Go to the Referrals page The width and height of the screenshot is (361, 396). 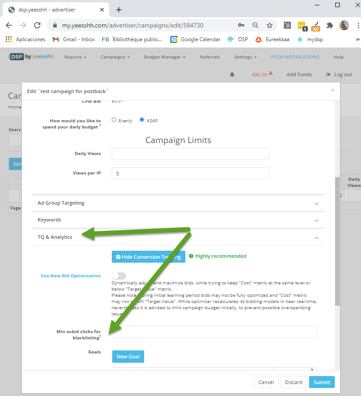210,57
